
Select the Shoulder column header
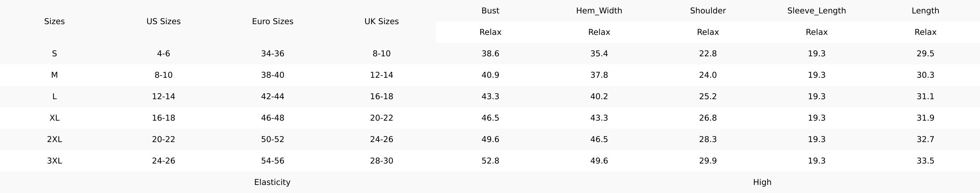click(708, 11)
